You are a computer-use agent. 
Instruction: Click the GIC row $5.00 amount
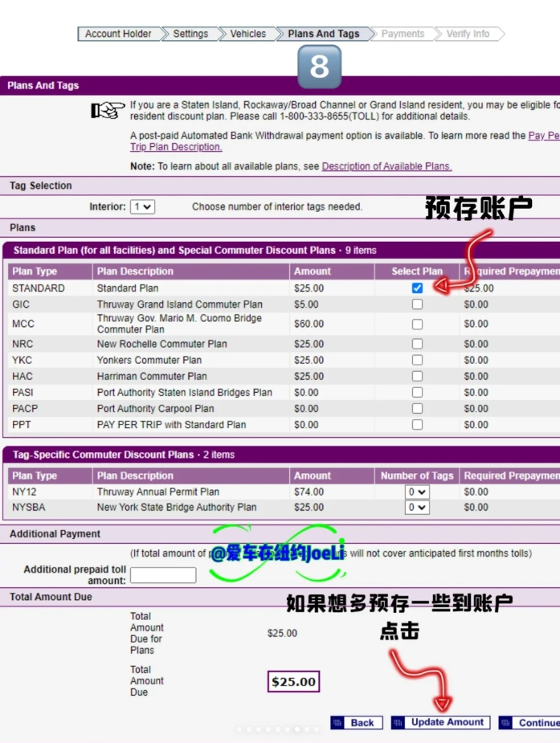pos(306,304)
